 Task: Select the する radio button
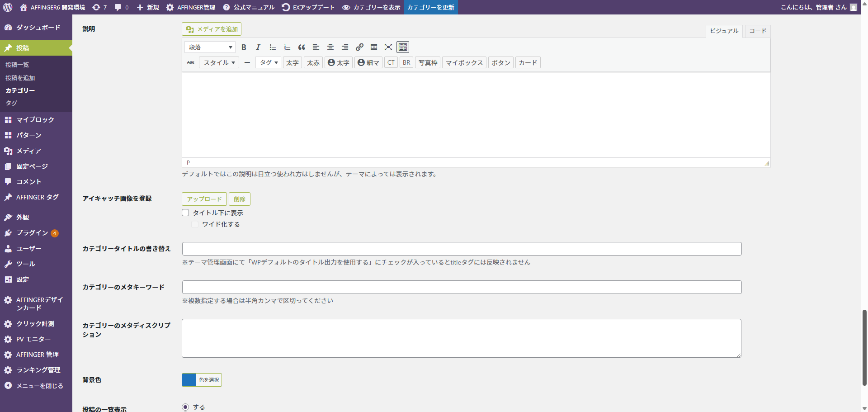point(185,407)
